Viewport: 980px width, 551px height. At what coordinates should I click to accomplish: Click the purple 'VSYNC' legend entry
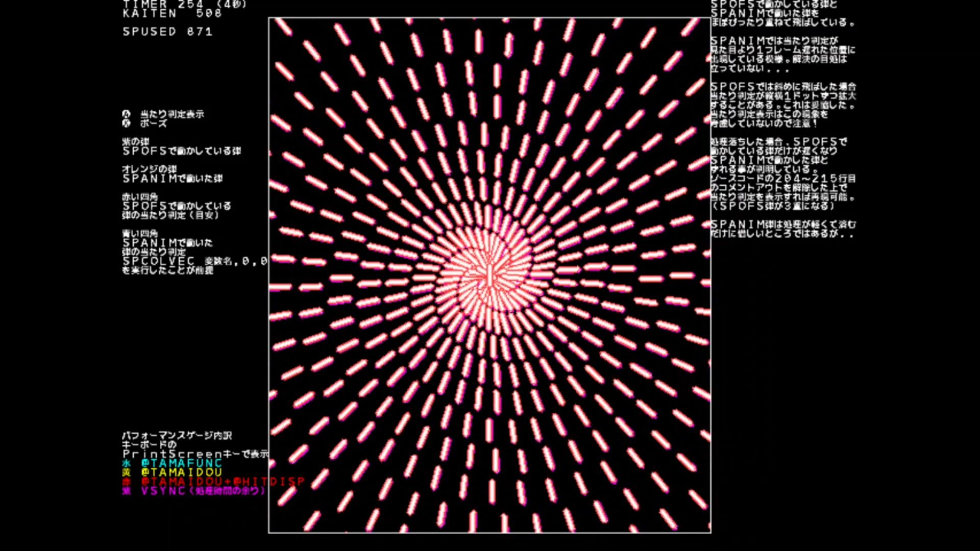[194, 491]
